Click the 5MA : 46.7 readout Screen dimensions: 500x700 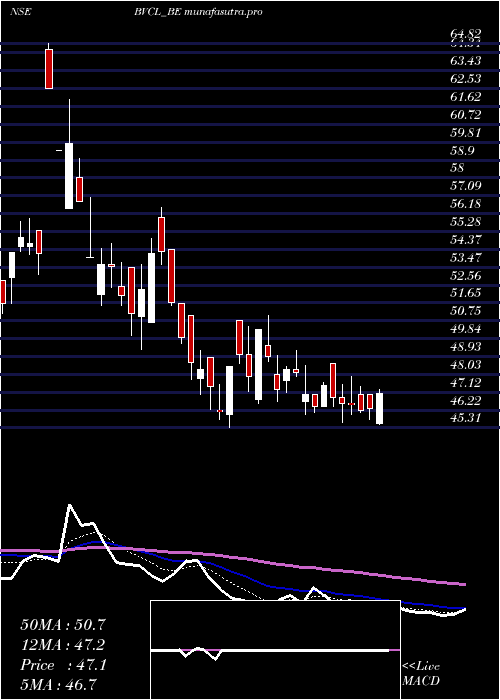[x=59, y=685]
